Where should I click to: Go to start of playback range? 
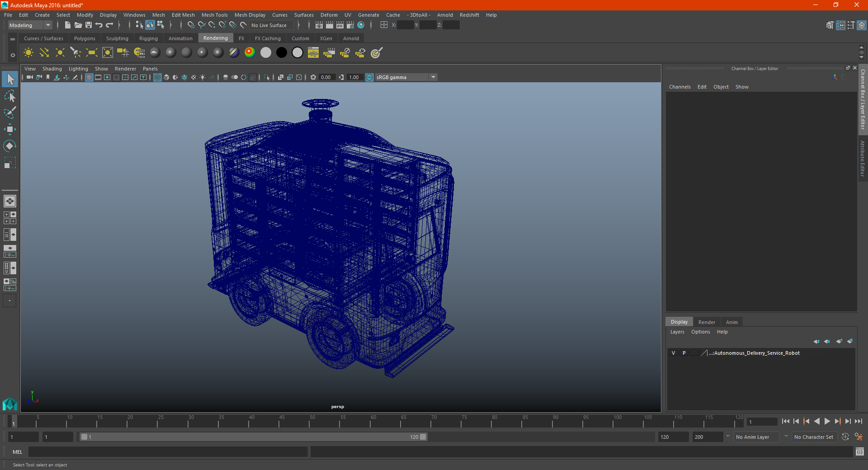(786, 421)
